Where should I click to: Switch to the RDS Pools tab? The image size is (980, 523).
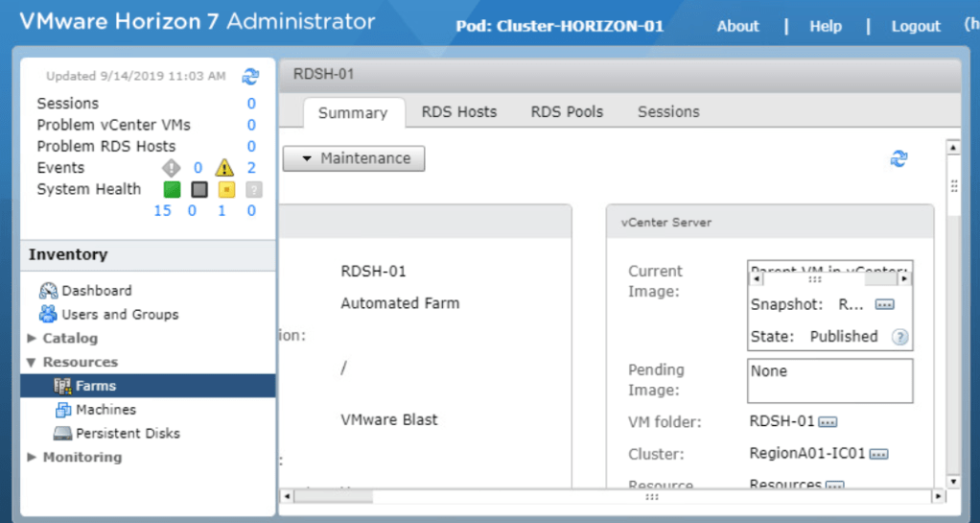(x=567, y=112)
